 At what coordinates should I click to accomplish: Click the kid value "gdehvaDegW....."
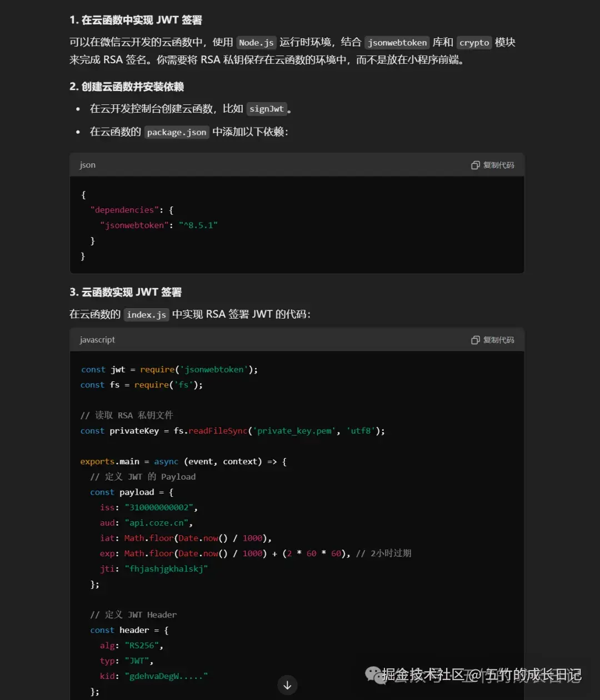(x=166, y=676)
